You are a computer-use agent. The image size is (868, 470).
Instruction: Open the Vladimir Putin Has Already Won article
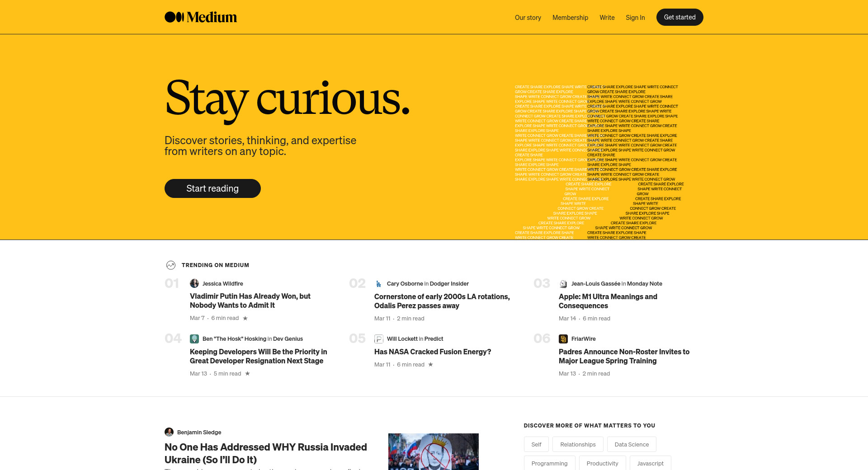click(250, 301)
